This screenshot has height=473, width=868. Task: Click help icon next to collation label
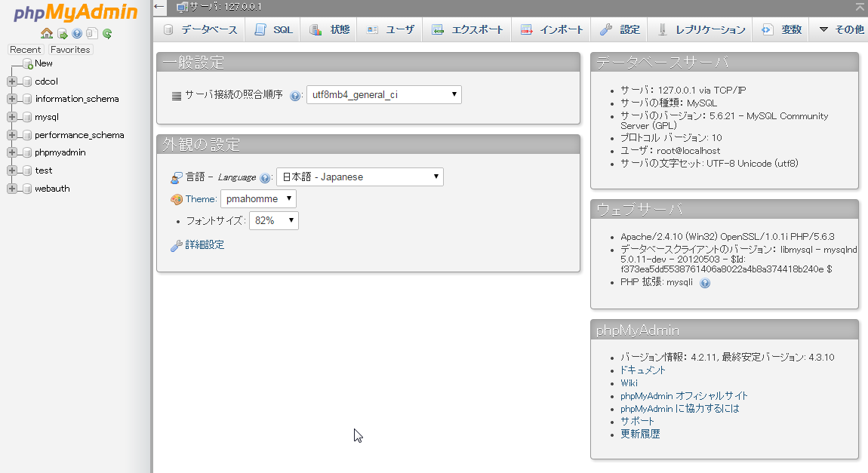click(x=295, y=96)
